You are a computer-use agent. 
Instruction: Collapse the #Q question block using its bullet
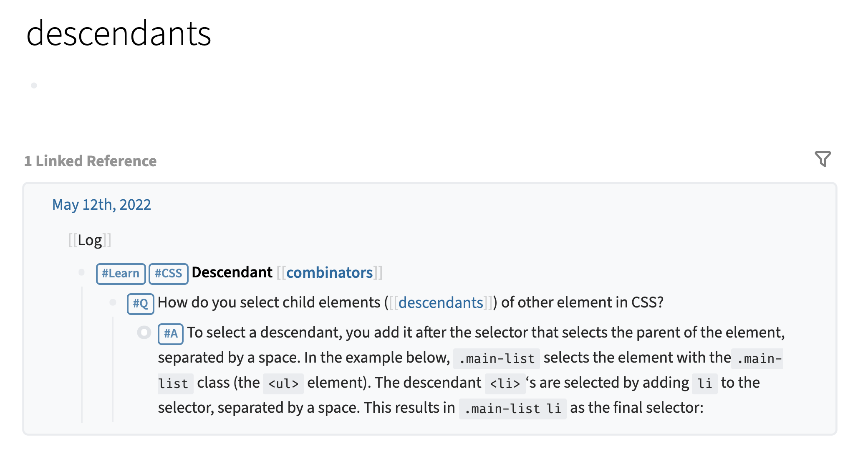tap(113, 302)
